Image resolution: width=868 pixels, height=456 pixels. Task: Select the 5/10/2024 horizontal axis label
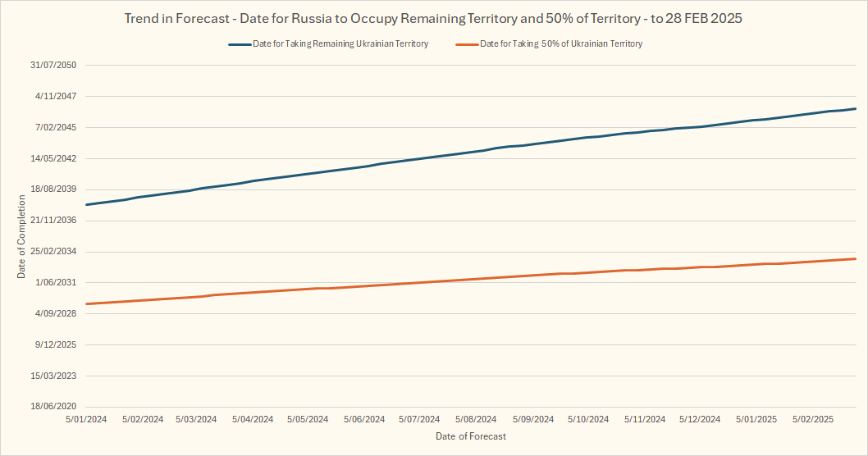[588, 419]
